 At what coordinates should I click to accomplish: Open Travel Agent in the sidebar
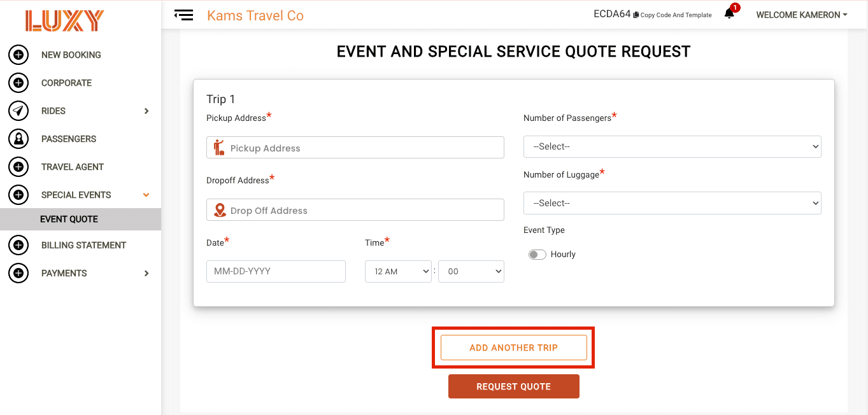pos(73,167)
